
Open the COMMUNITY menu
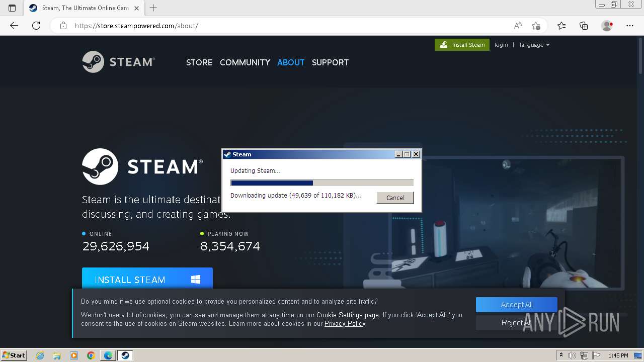point(245,62)
